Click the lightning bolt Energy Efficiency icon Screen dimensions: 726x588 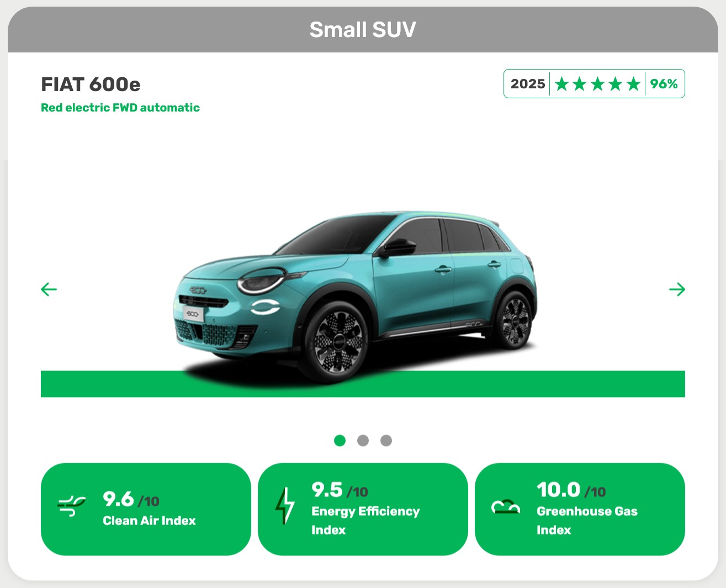click(x=285, y=506)
